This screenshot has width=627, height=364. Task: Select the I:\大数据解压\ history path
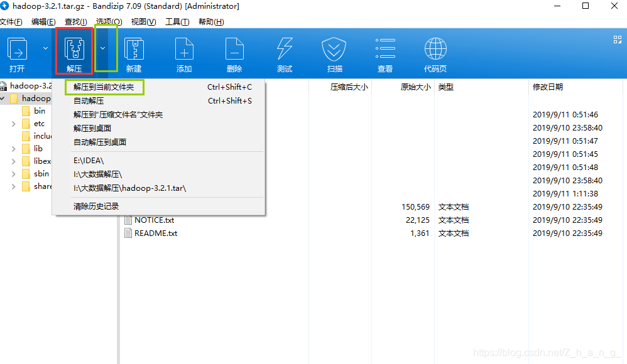(159, 174)
